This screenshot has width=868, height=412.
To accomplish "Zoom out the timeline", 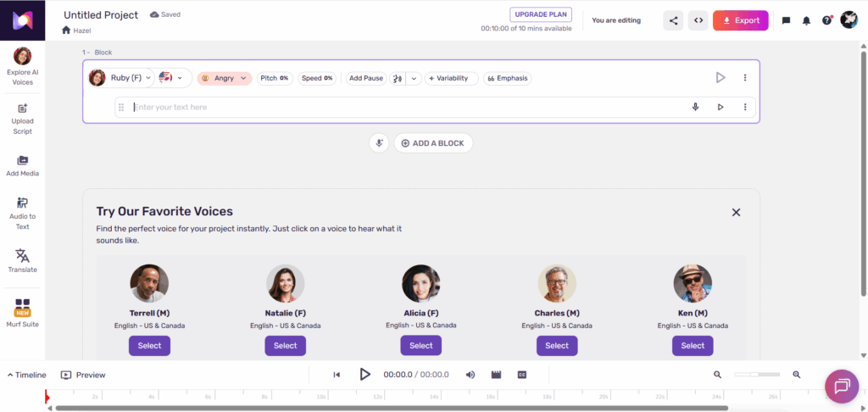I will [717, 375].
